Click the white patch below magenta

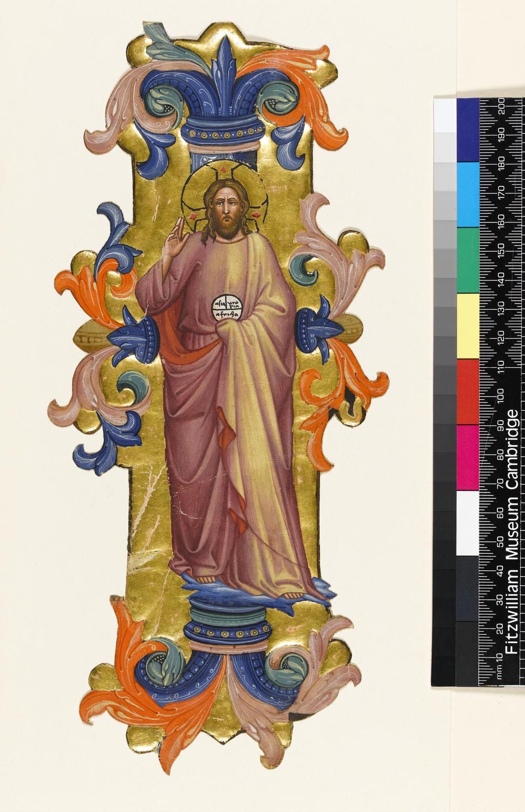[x=467, y=524]
